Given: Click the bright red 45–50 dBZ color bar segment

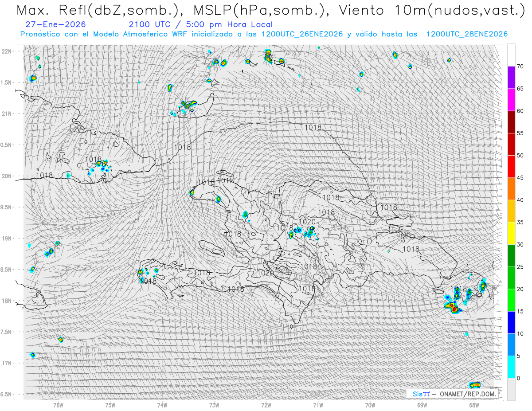Looking at the screenshot, I should tap(512, 167).
